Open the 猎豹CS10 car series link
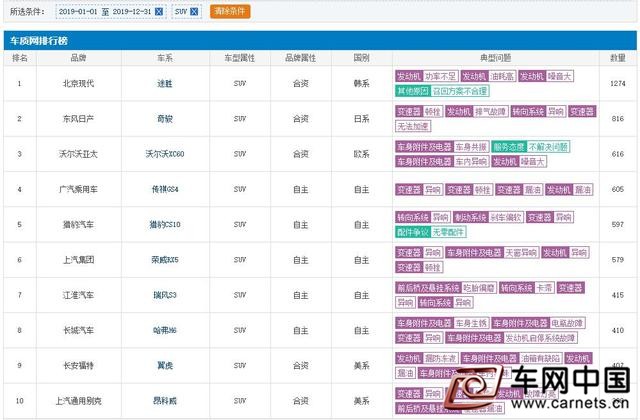Screen dimensions: 640x420 click(165, 225)
